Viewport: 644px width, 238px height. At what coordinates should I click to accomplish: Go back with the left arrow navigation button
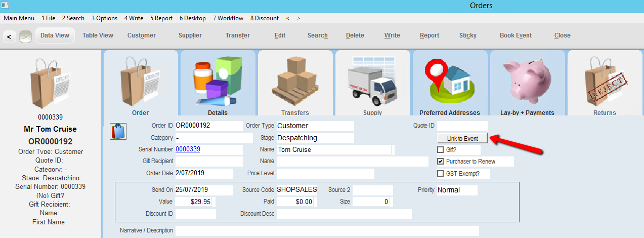point(10,36)
